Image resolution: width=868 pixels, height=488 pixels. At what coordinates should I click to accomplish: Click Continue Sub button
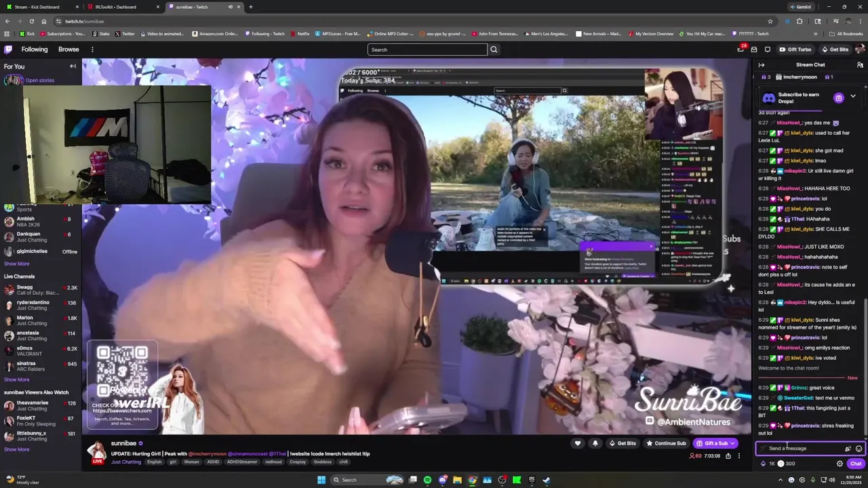(x=666, y=443)
